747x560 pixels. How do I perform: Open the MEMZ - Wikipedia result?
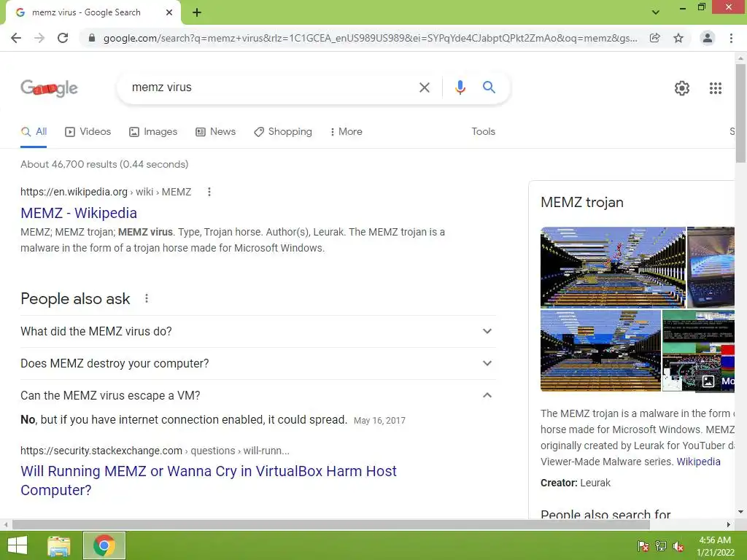[x=79, y=213]
